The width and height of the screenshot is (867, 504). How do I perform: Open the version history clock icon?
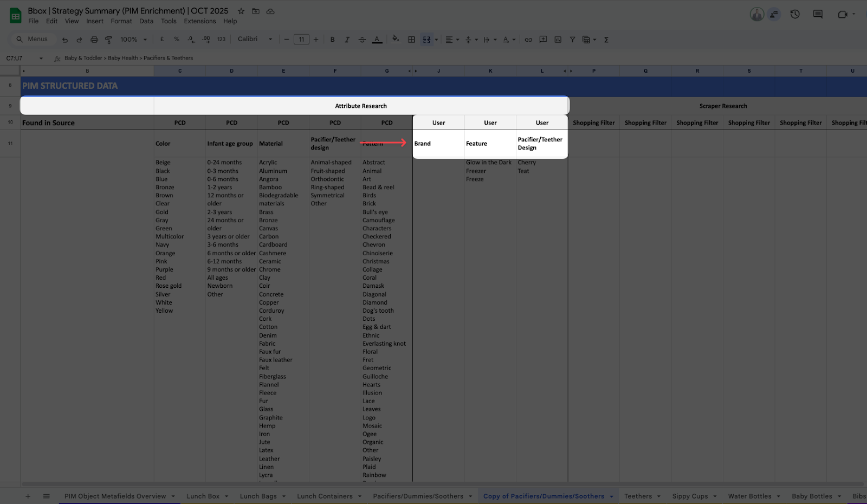coord(795,15)
